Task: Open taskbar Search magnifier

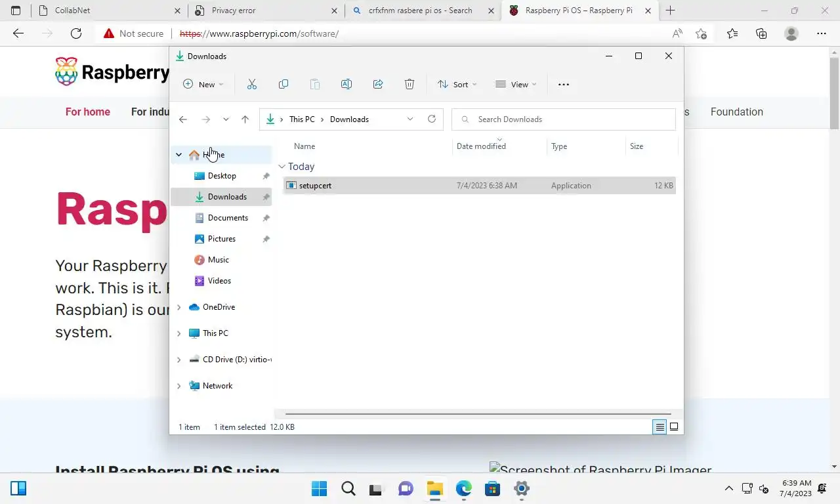Action: 348,488
